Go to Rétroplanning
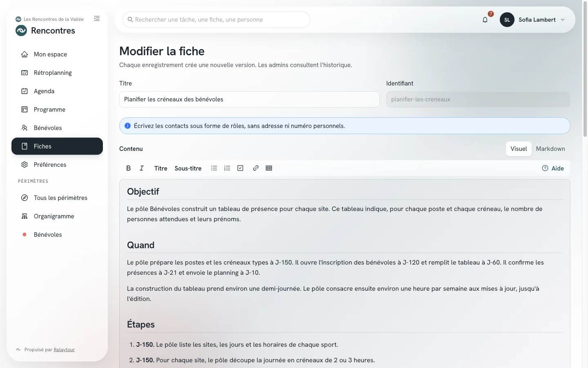The image size is (588, 368). click(x=57, y=73)
